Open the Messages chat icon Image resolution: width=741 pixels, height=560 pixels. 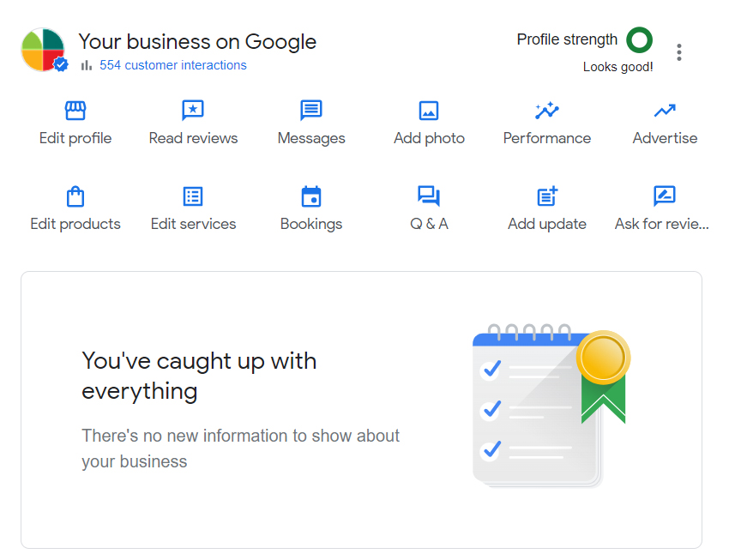(311, 111)
